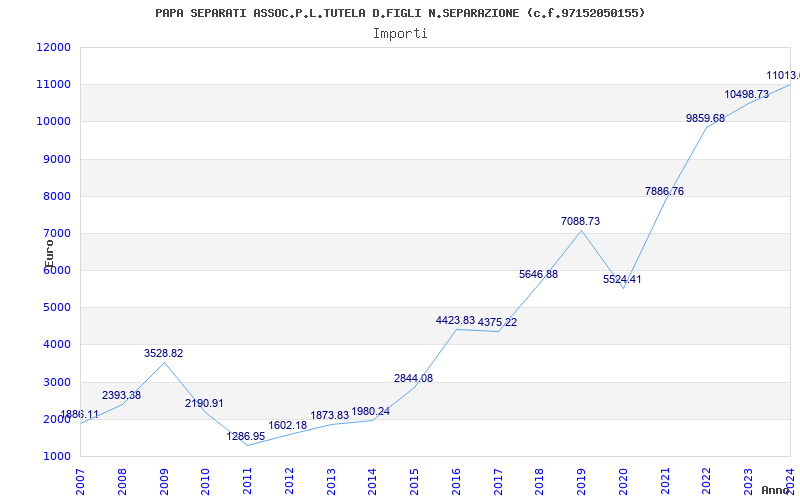The width and height of the screenshot is (800, 500).
Task: Click y-axis tick 4000
Action: [56, 344]
